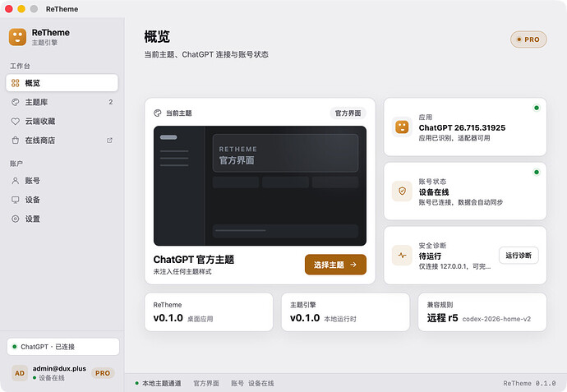Click the 设备 monitor icon

pos(15,200)
